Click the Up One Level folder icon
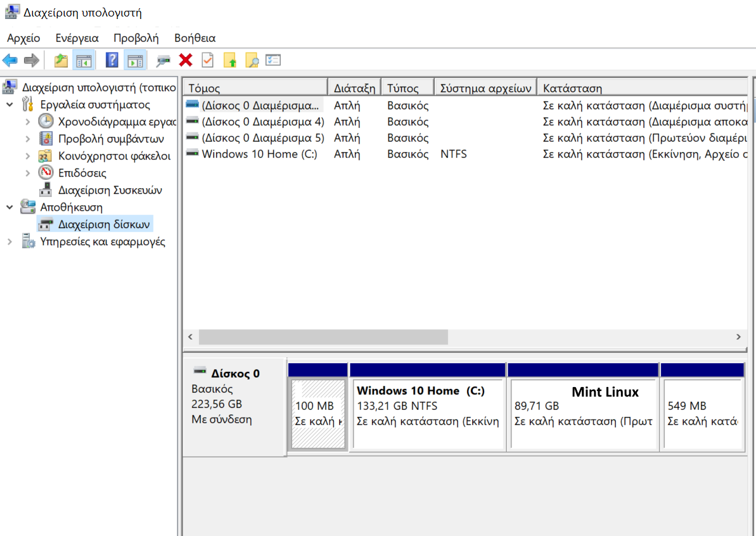Screen dimensions: 756x536 pos(61,60)
